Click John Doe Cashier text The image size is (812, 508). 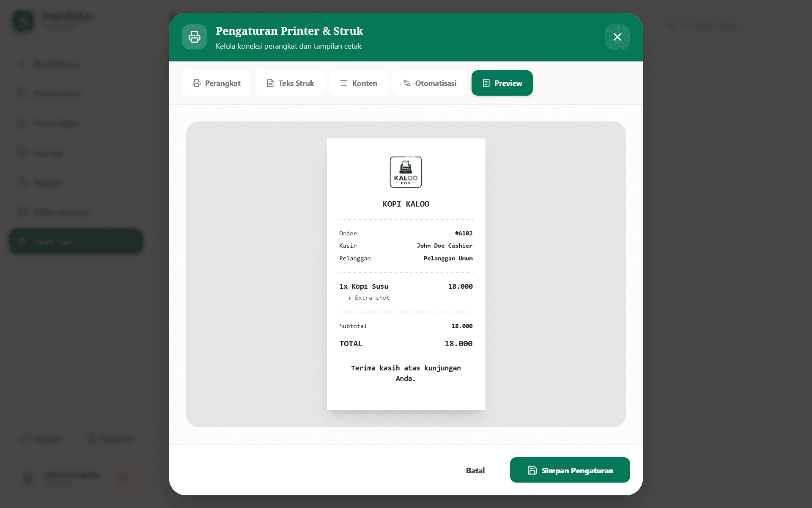[x=444, y=246]
